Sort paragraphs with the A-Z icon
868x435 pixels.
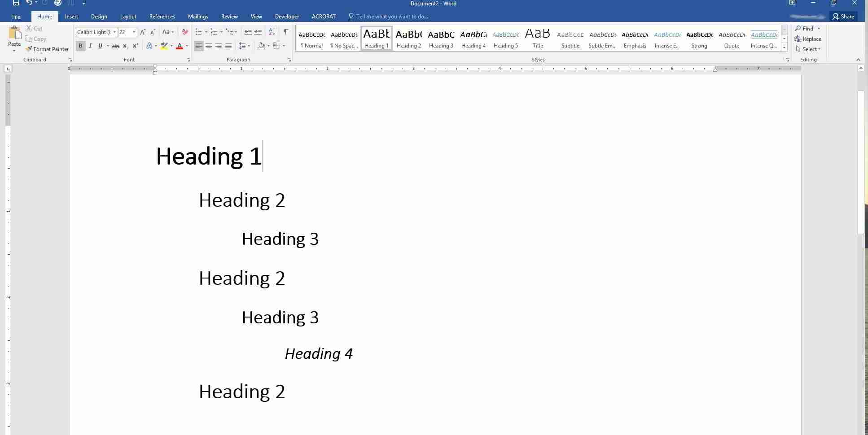(x=272, y=32)
